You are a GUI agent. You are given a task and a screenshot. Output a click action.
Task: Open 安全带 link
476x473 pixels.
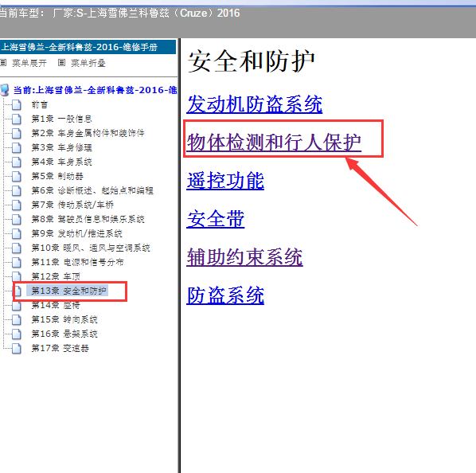coord(216,219)
